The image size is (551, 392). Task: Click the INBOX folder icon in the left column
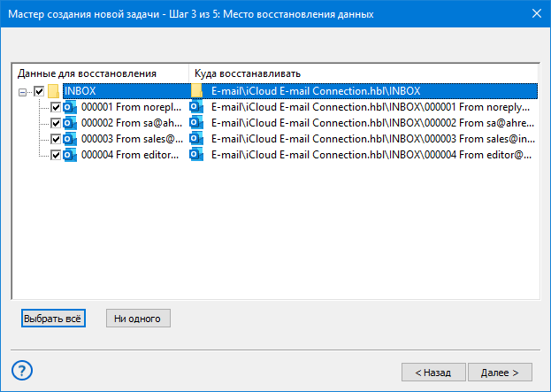coord(53,91)
